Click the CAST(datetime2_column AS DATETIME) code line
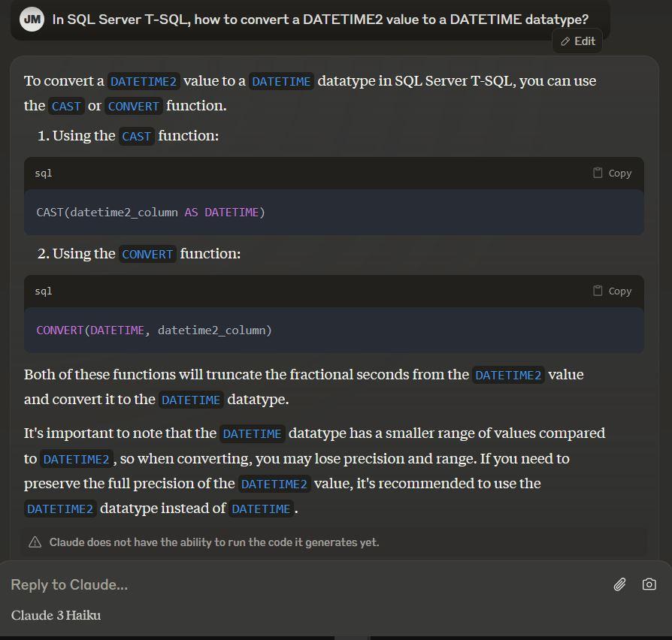The height and width of the screenshot is (640, 672). point(150,213)
